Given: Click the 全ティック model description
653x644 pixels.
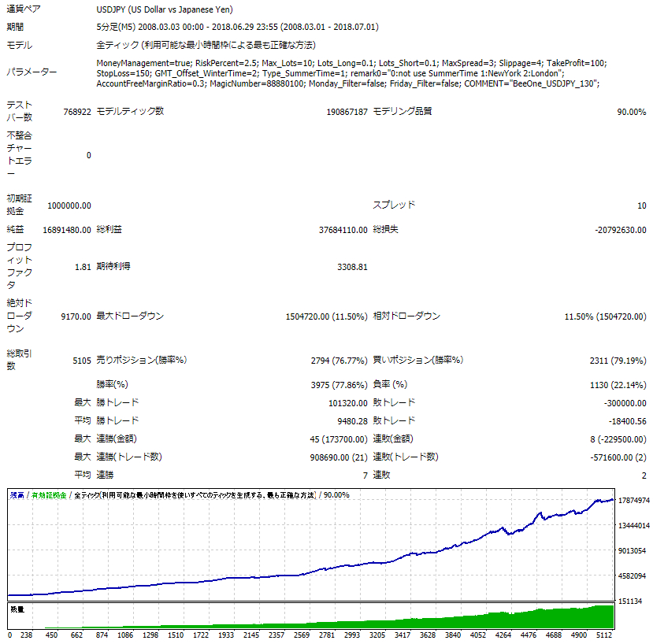Looking at the screenshot, I should pos(206,45).
